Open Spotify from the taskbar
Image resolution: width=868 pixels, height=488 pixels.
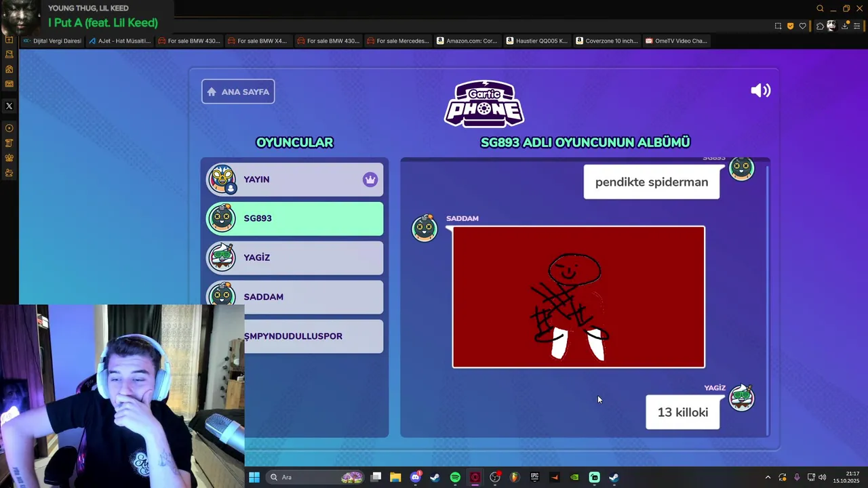coord(455,477)
